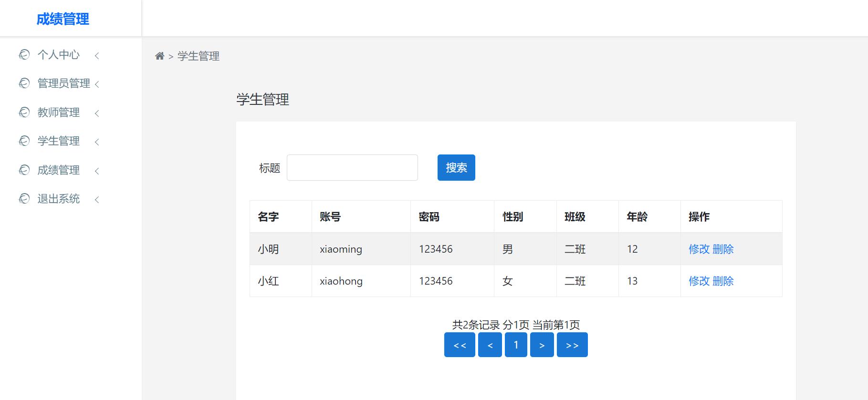This screenshot has height=400, width=868.
Task: Open 学生管理 sidebar menu item
Action: [59, 141]
